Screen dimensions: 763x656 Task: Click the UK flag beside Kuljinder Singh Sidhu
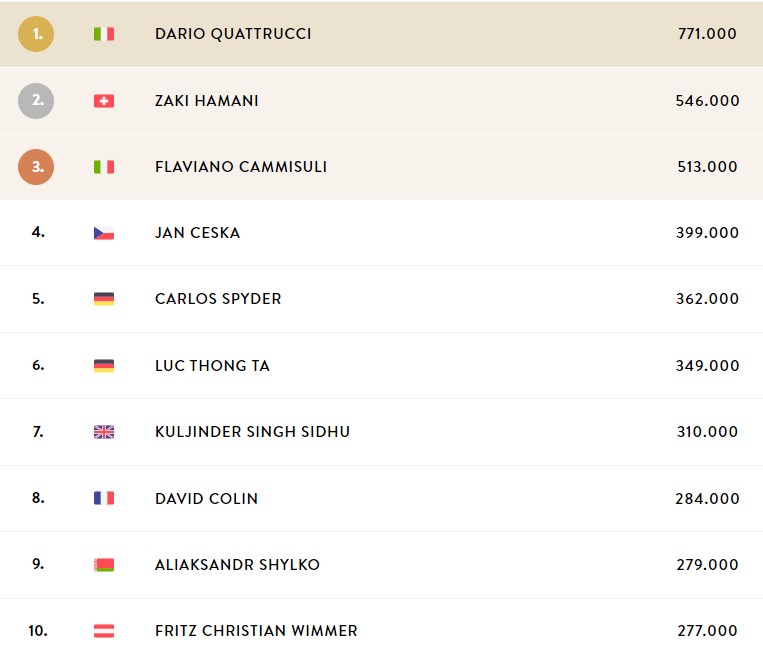click(104, 432)
